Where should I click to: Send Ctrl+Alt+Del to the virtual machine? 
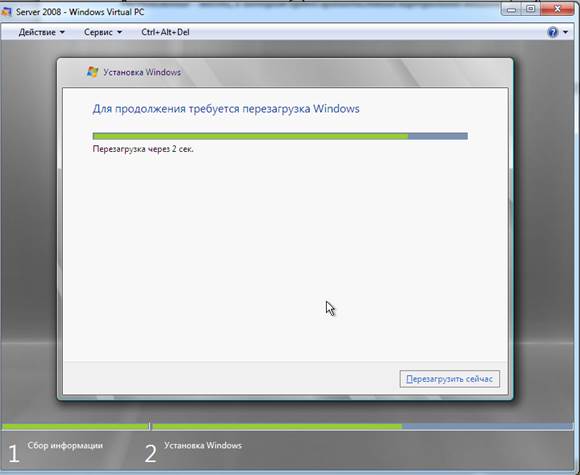[x=165, y=32]
